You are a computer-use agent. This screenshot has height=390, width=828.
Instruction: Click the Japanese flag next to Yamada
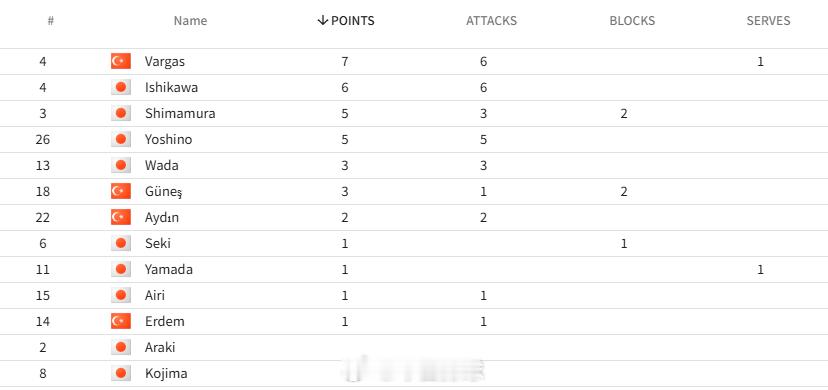click(120, 269)
